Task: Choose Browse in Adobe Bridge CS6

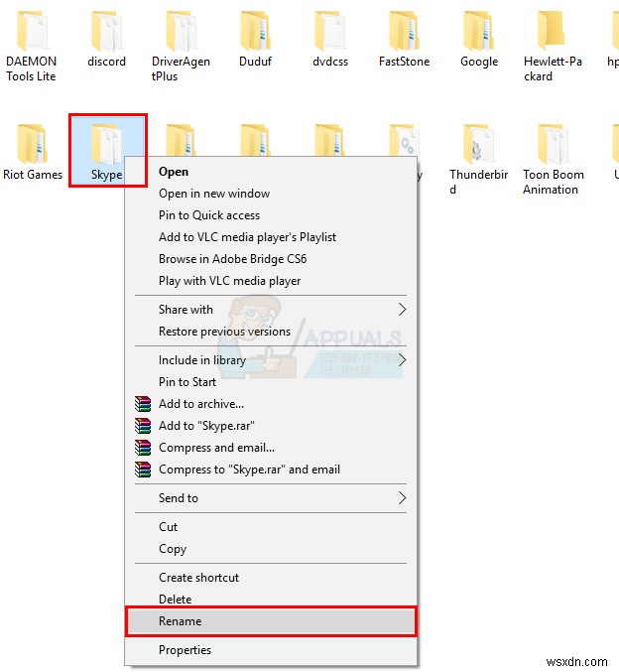Action: point(271,259)
